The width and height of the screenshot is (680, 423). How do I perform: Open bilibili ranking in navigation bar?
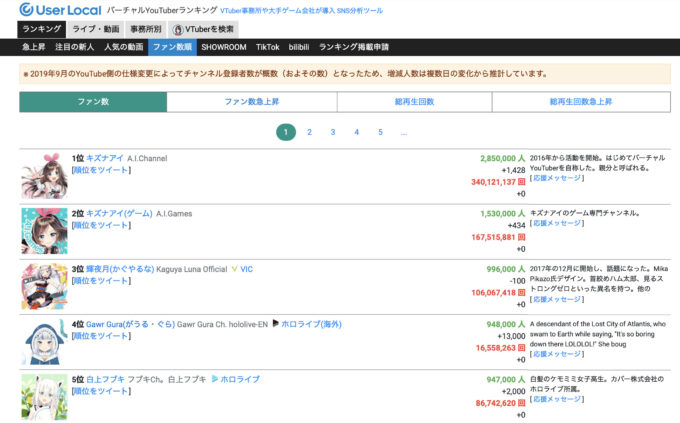[299, 47]
